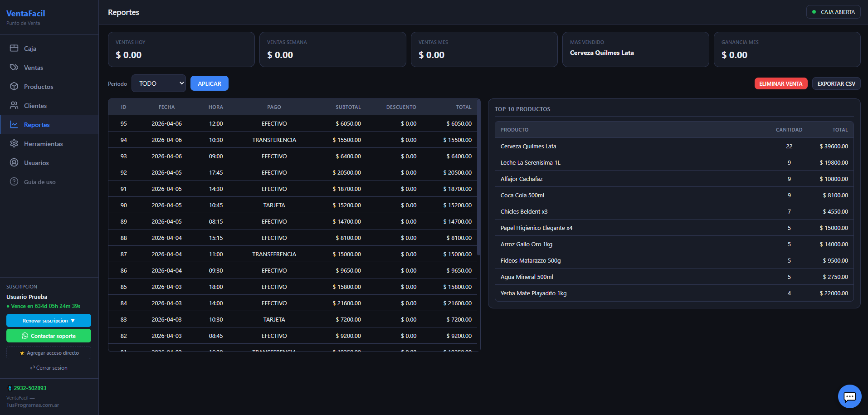The width and height of the screenshot is (868, 415).
Task: Expand the Renovar suscripcion dropdown button
Action: (49, 321)
